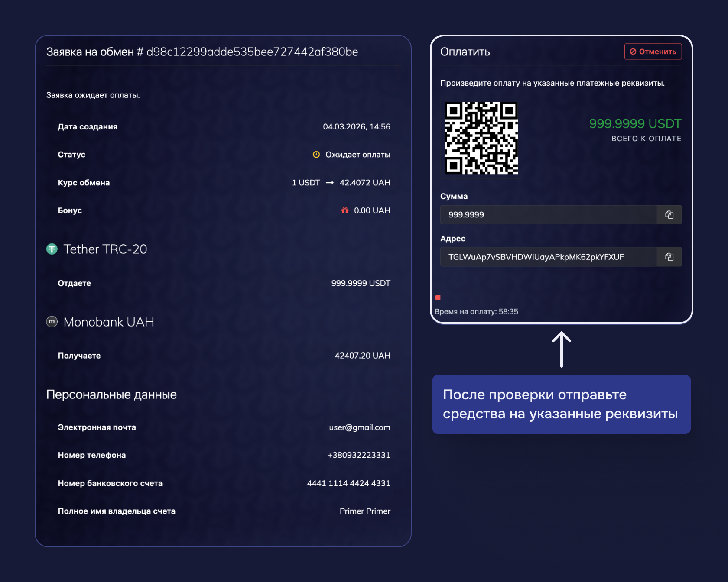
Task: Click the 42407.20 UAH receive amount
Action: (x=362, y=356)
